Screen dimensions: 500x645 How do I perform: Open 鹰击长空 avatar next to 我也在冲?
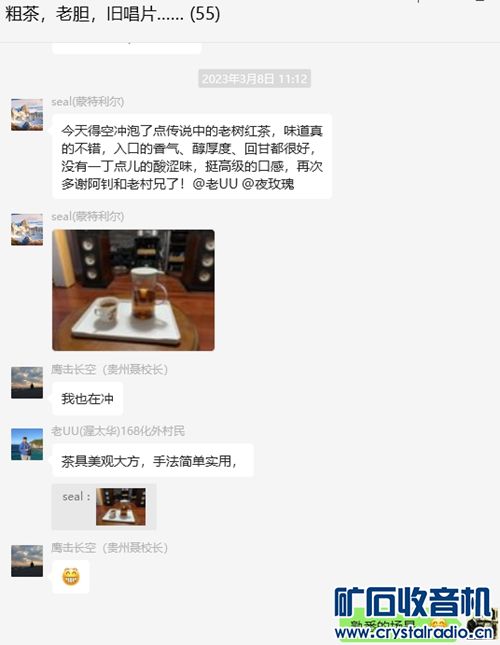pyautogui.click(x=27, y=383)
